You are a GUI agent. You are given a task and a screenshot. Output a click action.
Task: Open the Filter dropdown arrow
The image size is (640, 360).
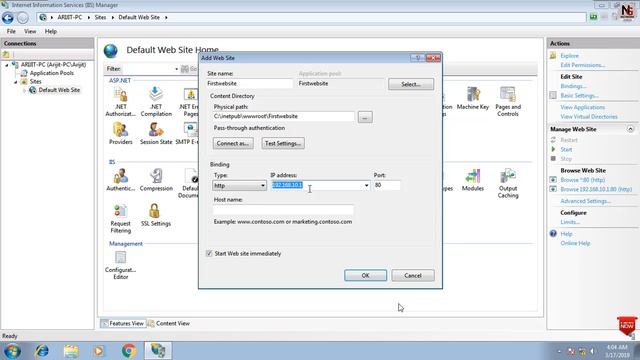pos(176,69)
